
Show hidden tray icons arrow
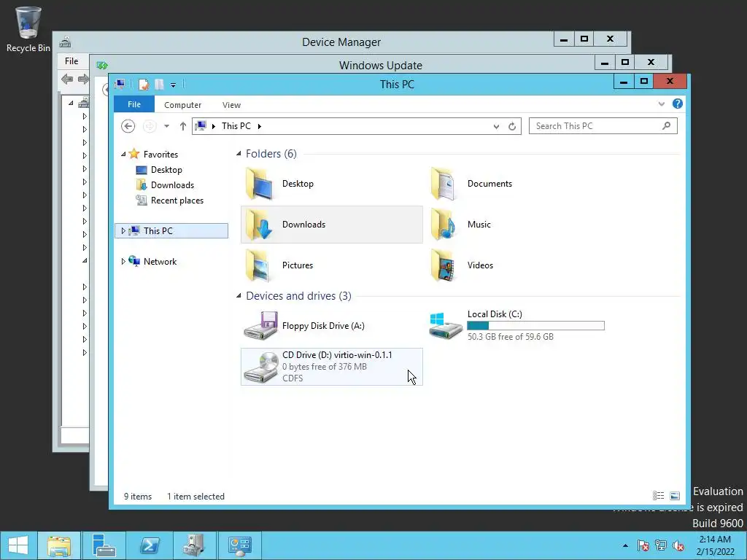(x=625, y=545)
